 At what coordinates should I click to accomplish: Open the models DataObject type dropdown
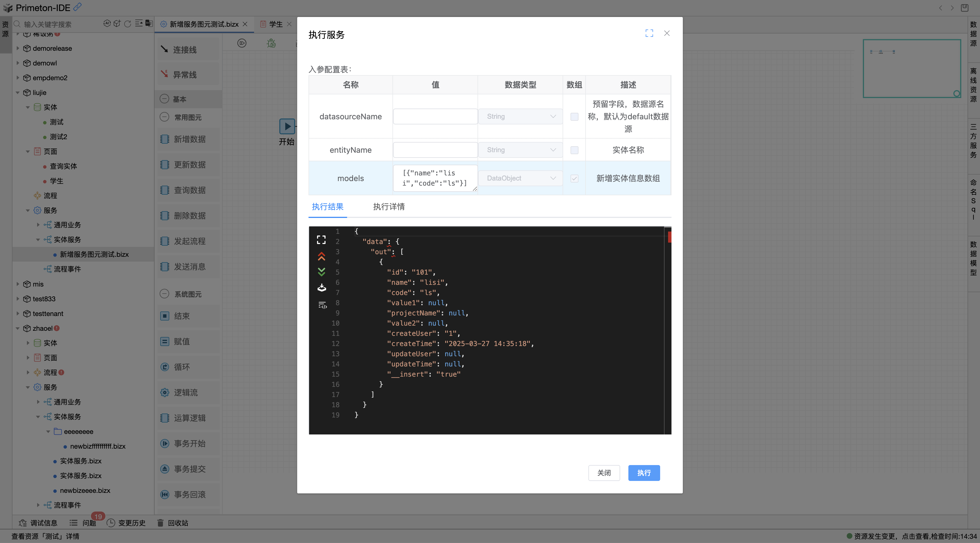click(x=520, y=178)
